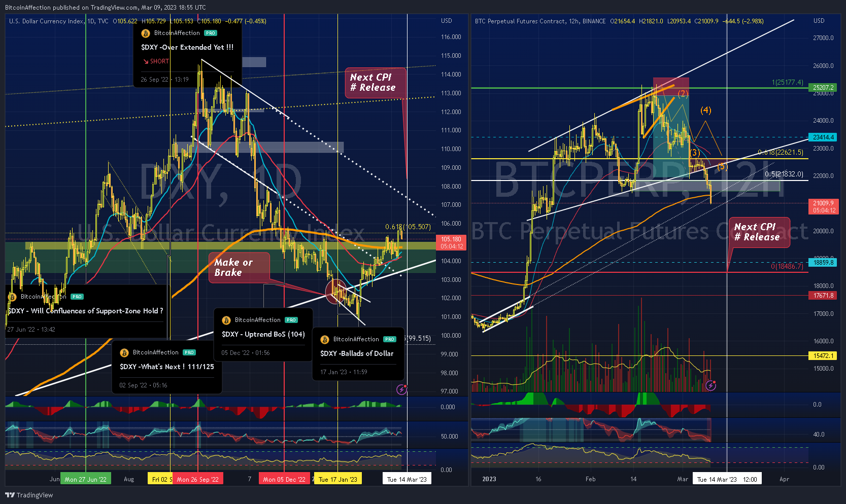Click the 'BTC Perpetual Futures Contract, 12h, BINANCE' header
This screenshot has height=504, width=846.
540,21
